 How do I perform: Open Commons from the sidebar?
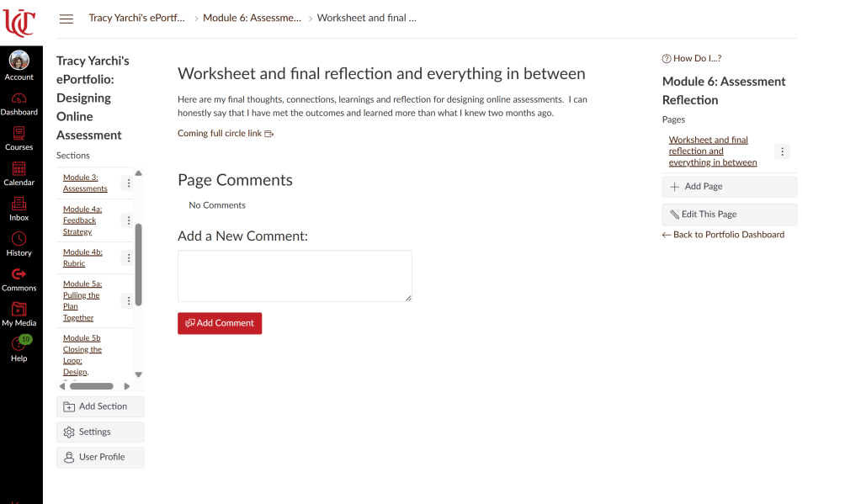[x=19, y=279]
